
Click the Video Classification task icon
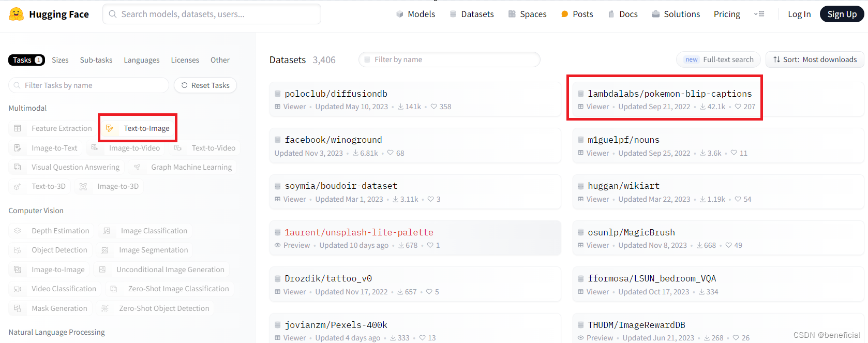pyautogui.click(x=18, y=289)
